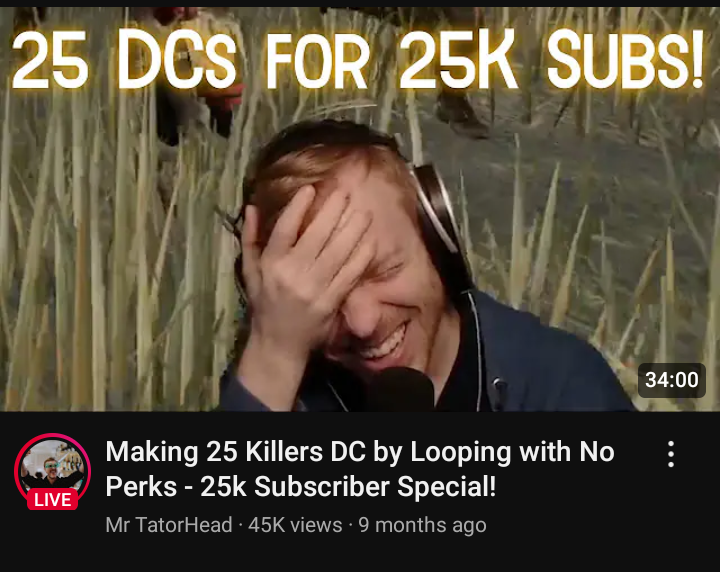Click the '25 DCS' thumbnail headline text

click(124, 60)
